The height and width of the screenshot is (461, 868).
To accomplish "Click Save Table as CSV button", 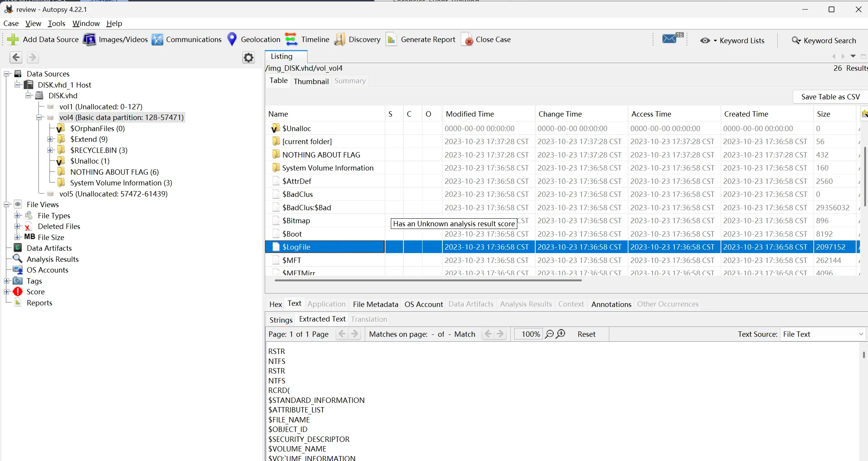I will (830, 97).
